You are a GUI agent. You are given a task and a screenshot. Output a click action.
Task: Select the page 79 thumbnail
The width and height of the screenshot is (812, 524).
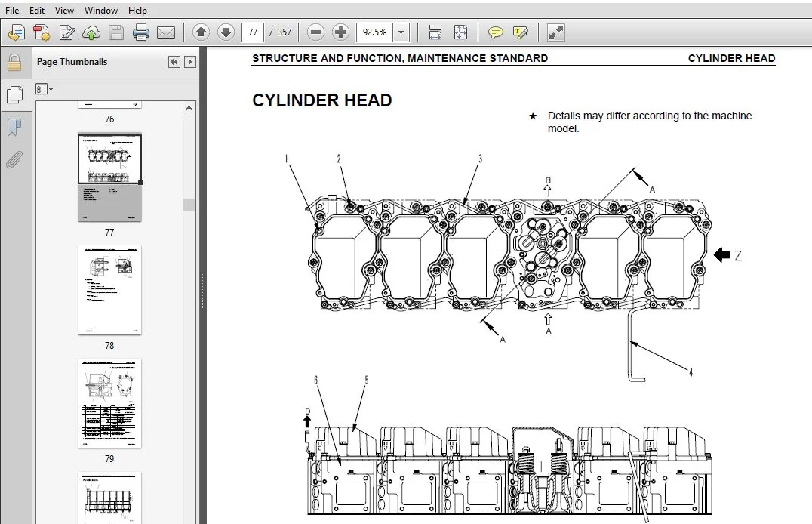pos(109,404)
